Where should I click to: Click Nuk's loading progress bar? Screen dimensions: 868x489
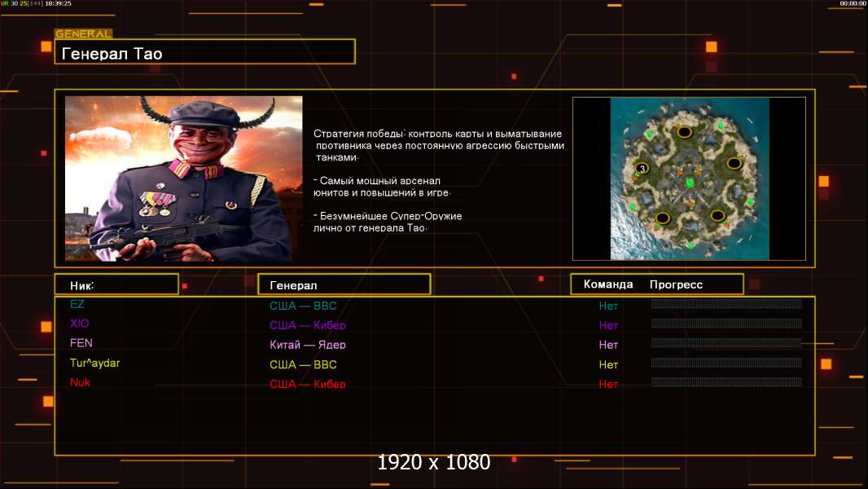(726, 382)
